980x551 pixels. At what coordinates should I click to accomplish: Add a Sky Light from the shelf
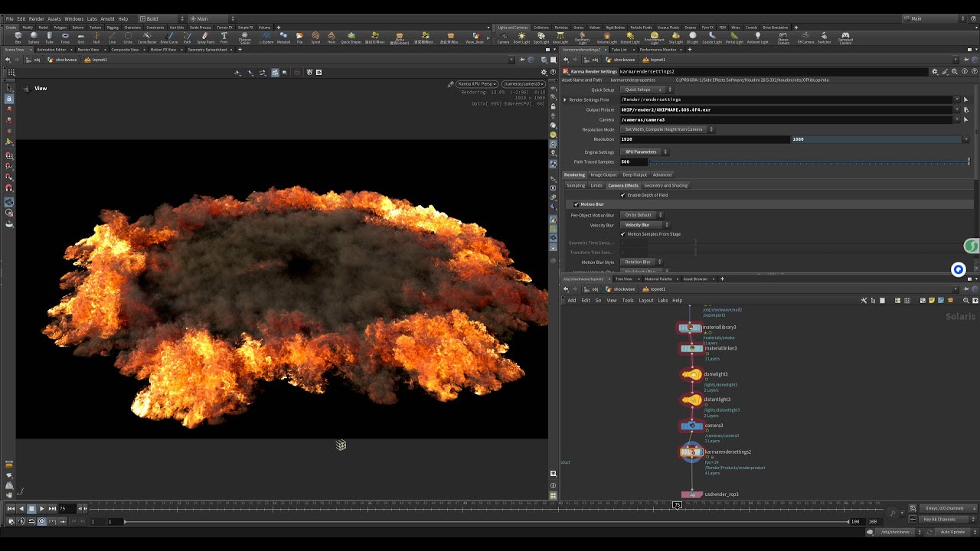pos(676,37)
